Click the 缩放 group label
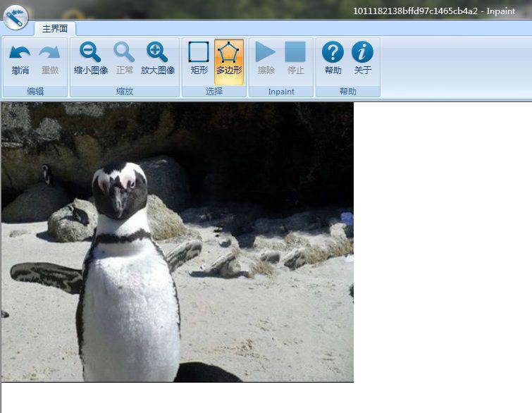532x413 pixels. pos(125,92)
